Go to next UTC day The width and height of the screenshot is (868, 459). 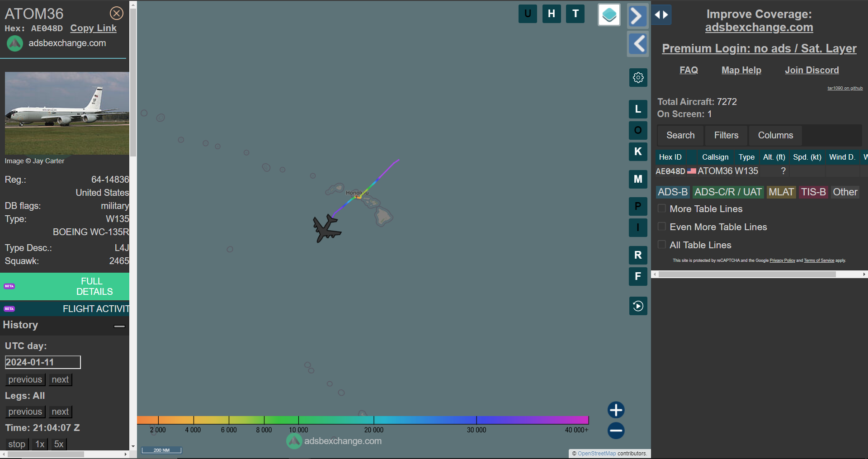tap(60, 379)
